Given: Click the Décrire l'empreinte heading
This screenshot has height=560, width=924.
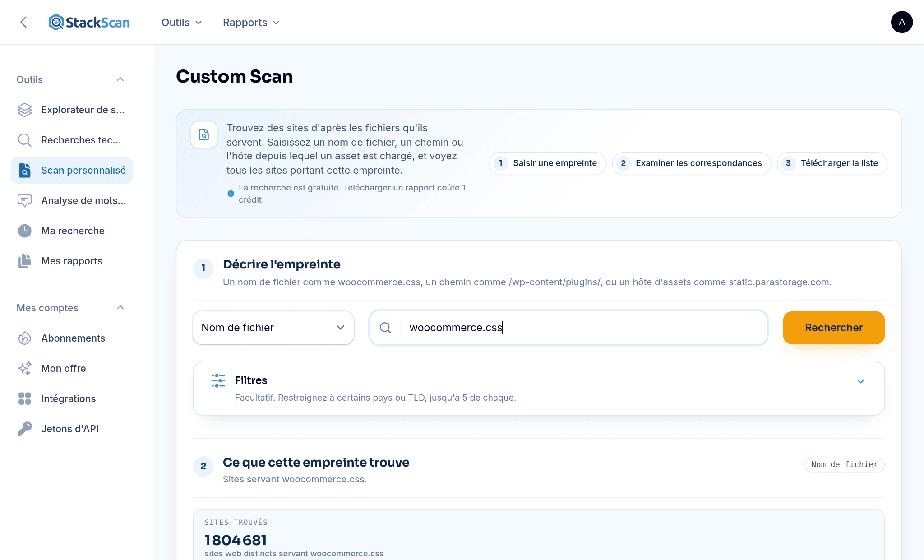Looking at the screenshot, I should pos(282,264).
